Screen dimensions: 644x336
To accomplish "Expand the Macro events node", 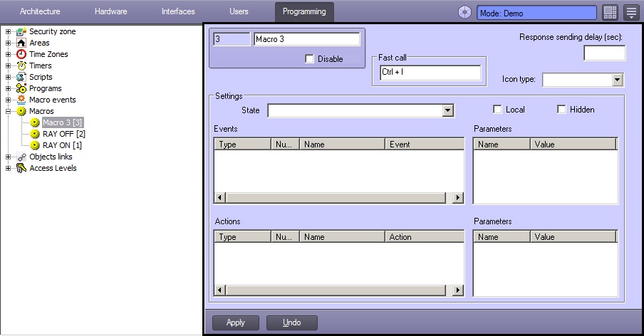I will tap(8, 100).
